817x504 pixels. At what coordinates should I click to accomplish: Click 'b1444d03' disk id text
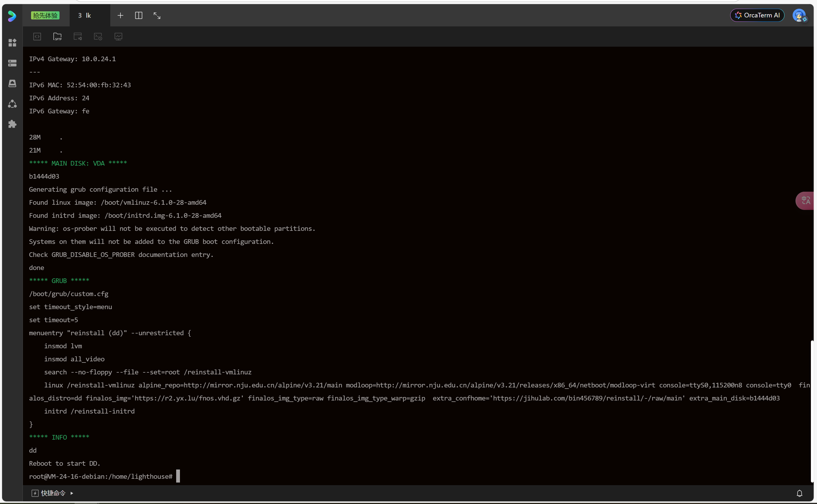point(44,176)
